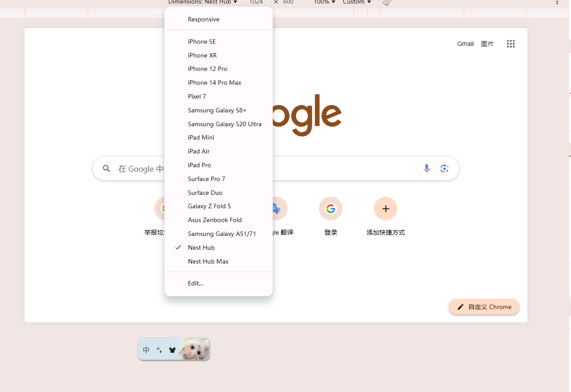Pick Pixel 7 from device list
The image size is (571, 392).
click(x=219, y=96)
